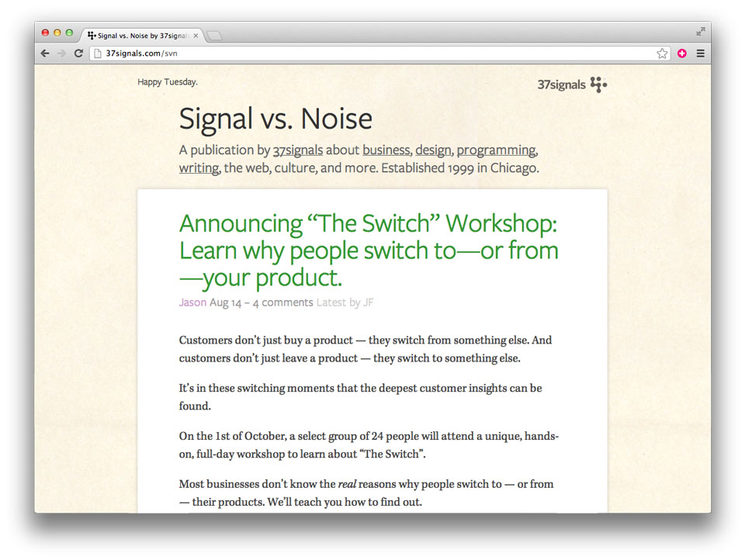Follow the programming topic link
This screenshot has width=745, height=560.
click(x=497, y=150)
